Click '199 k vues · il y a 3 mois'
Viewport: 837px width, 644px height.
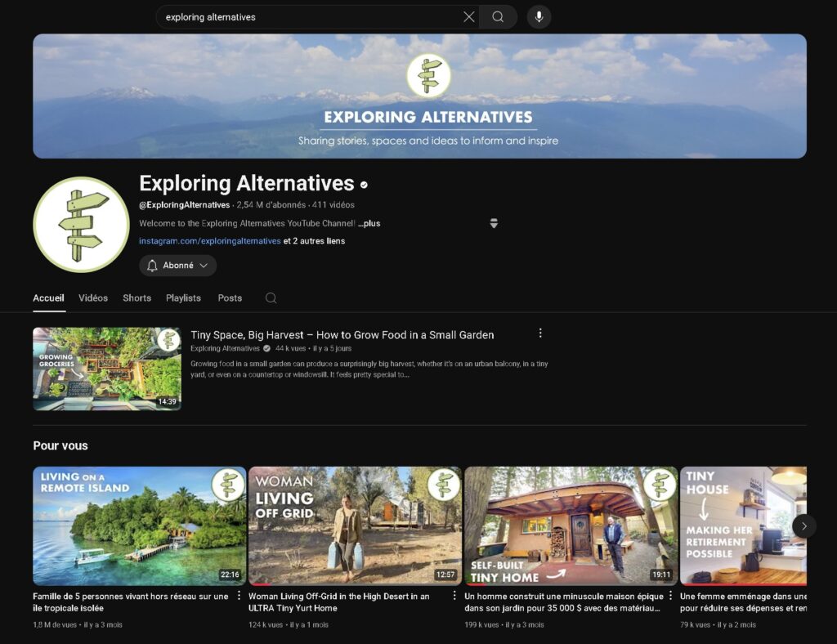point(504,624)
